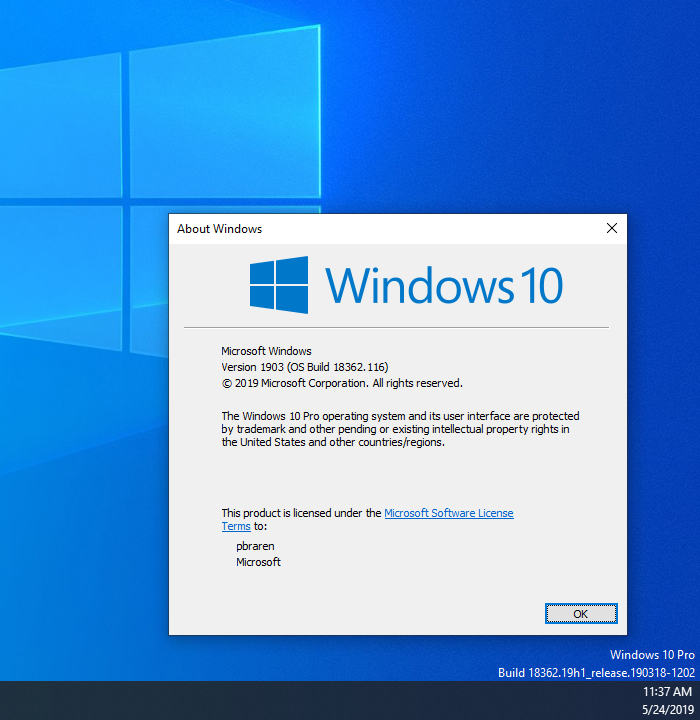Viewport: 700px width, 720px height.
Task: Click the 2019 Microsoft Corporation copyright line
Action: click(x=342, y=383)
